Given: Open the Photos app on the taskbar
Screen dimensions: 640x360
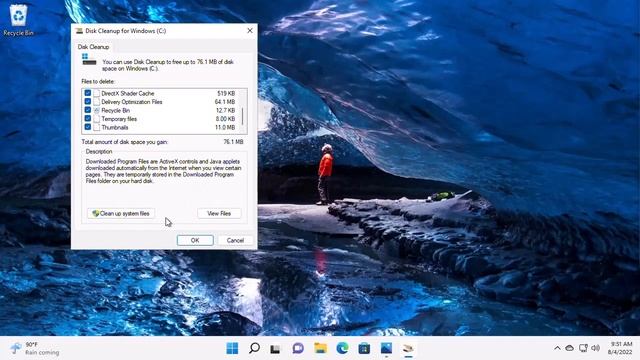Looking at the screenshot, I should pos(386,348).
